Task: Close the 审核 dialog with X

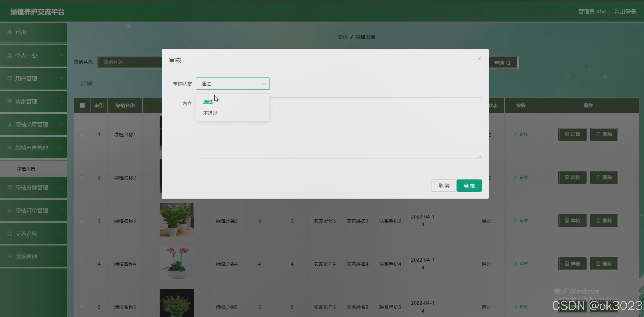Action: (x=479, y=59)
